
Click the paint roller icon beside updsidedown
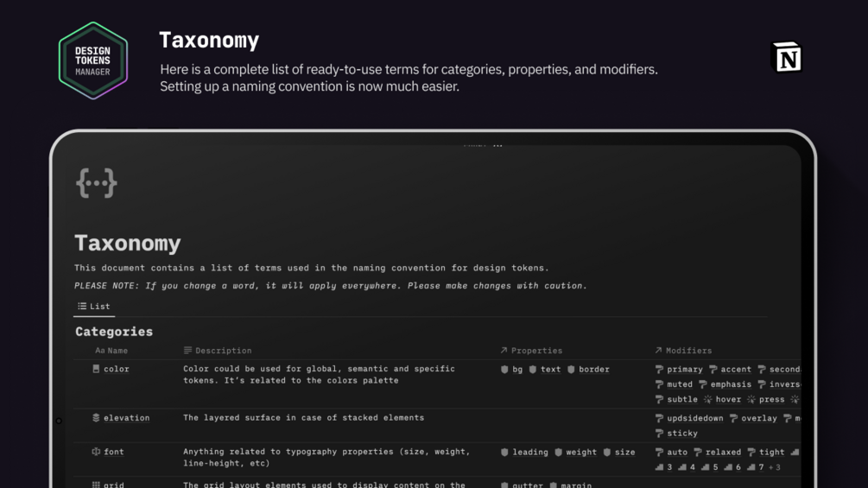659,418
